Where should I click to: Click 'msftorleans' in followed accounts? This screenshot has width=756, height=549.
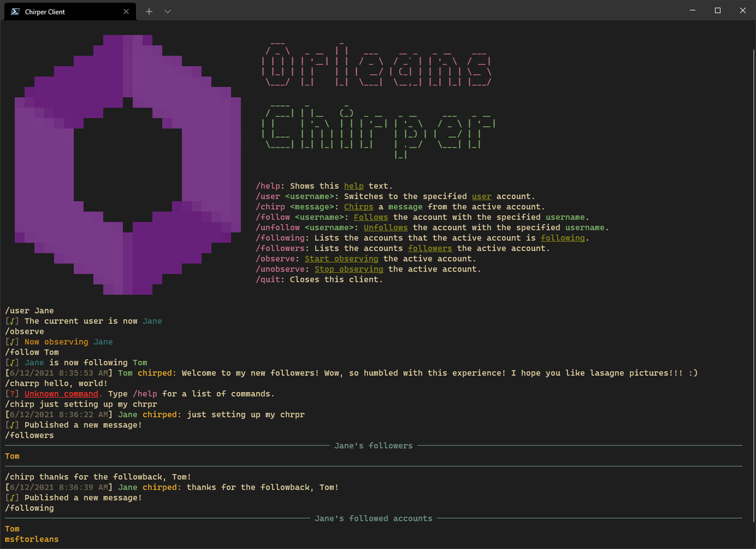coord(31,539)
